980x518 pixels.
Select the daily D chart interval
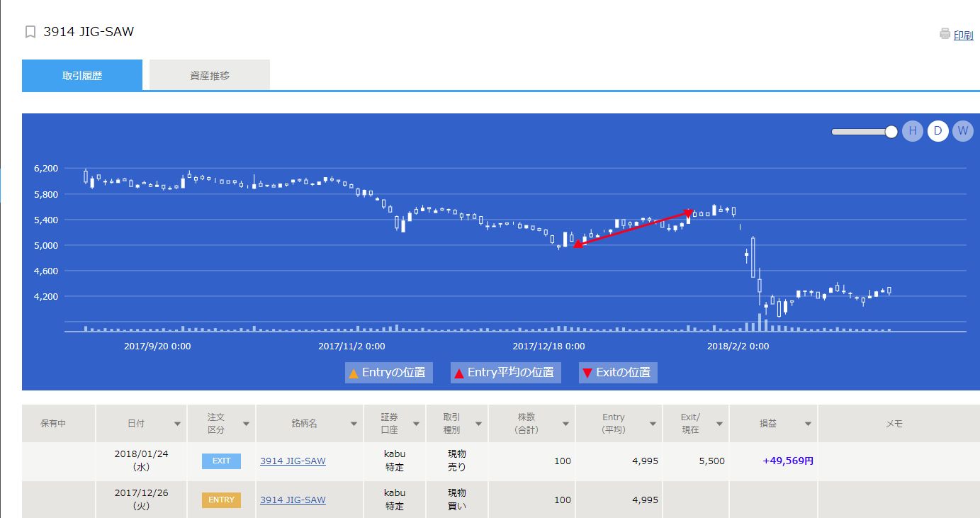pyautogui.click(x=937, y=131)
